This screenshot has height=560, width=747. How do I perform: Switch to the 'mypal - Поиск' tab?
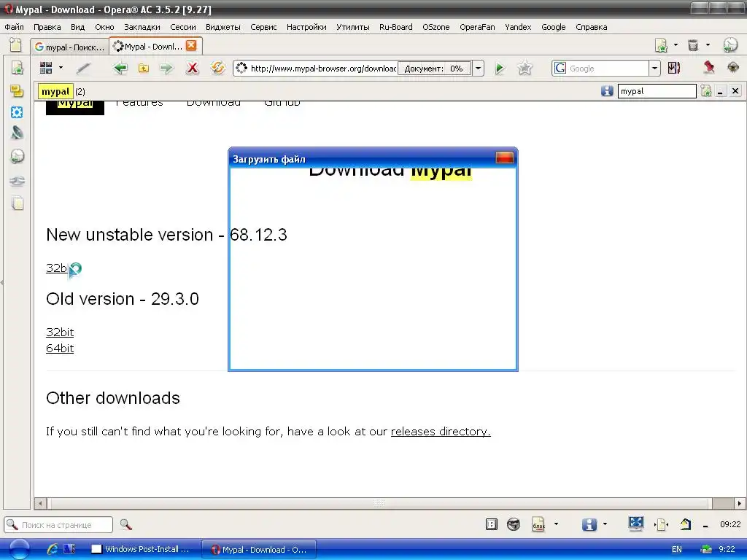pyautogui.click(x=70, y=47)
